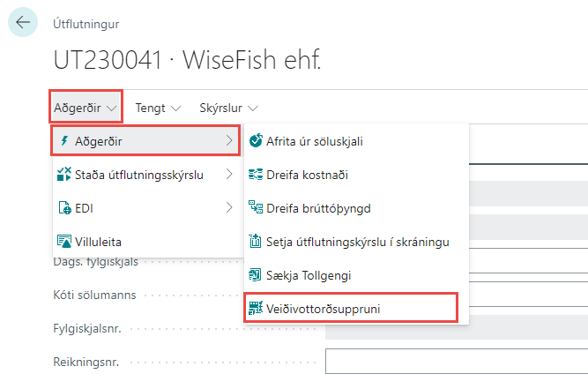Click the Villuleita icon
588x374 pixels.
coord(63,241)
